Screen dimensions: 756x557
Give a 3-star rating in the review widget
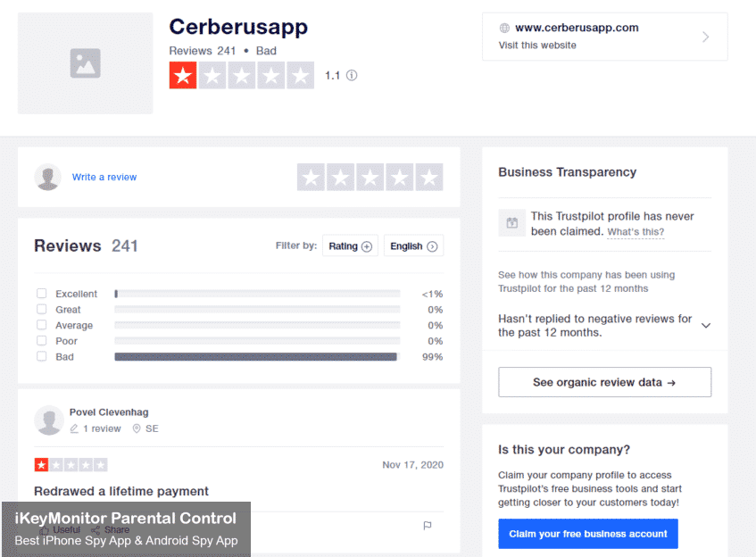pyautogui.click(x=370, y=178)
